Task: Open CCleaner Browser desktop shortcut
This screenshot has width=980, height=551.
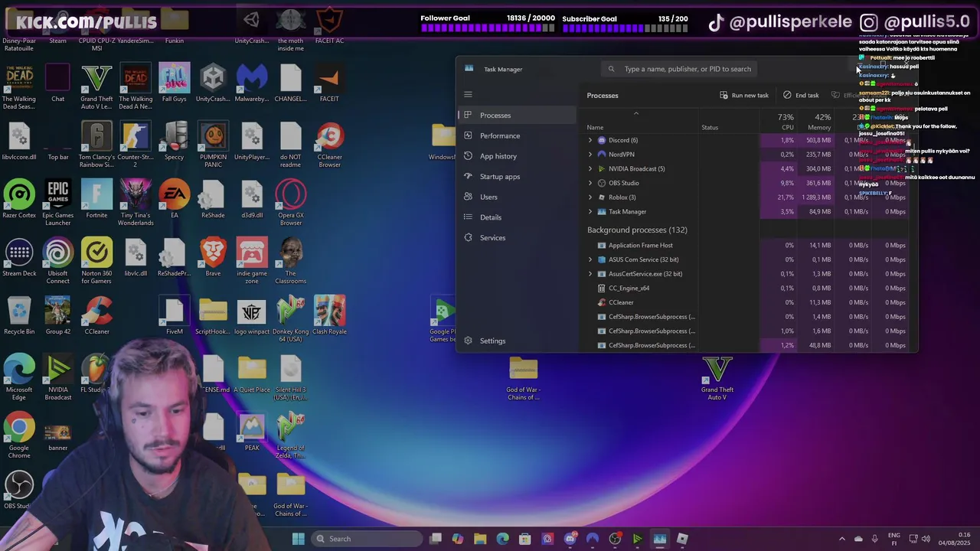Action: (329, 145)
